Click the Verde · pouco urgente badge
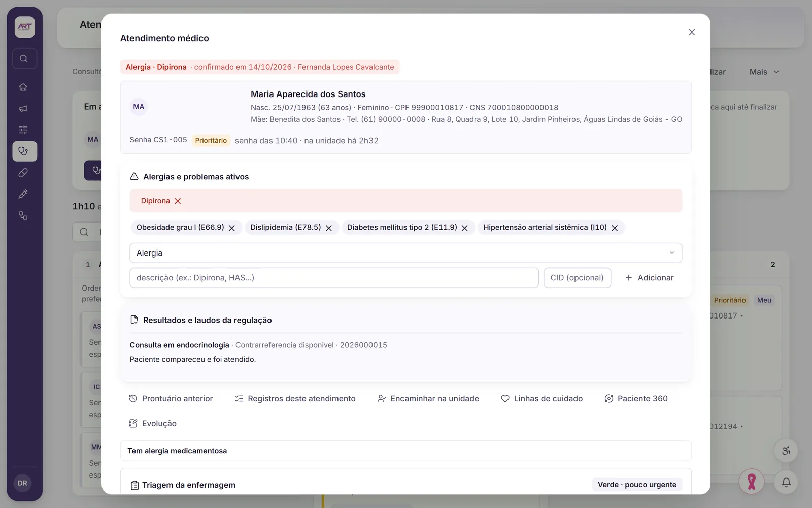 click(637, 485)
